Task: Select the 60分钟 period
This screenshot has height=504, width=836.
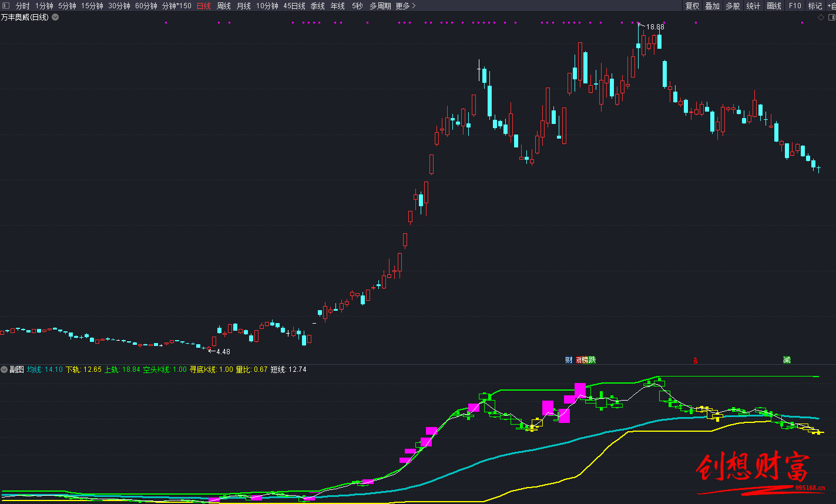Action: (146, 6)
